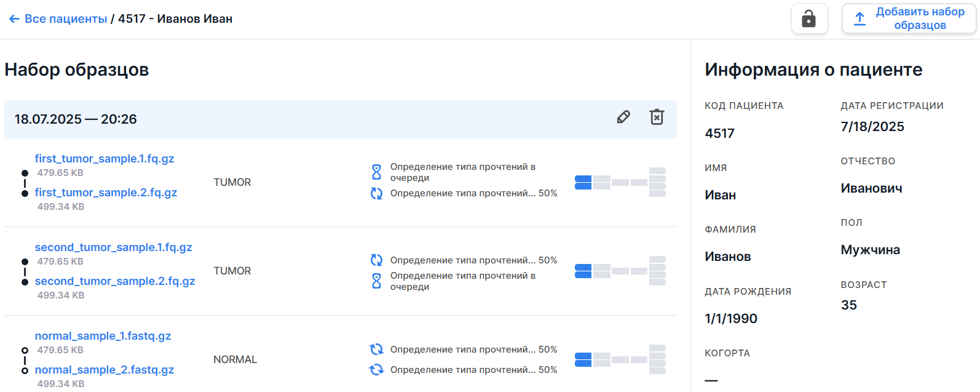Viewport: 980px width, 392px height.
Task: Open second_tumor_sample.1.fq.gz file link
Action: point(113,247)
